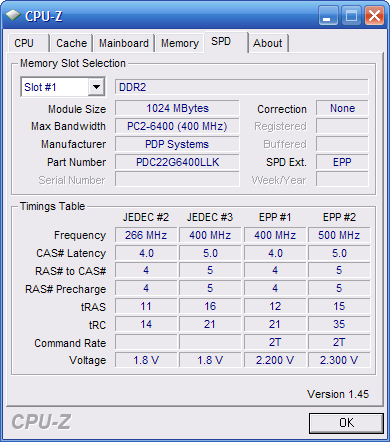The height and width of the screenshot is (442, 390).
Task: Click the 2.200 V voltage cell
Action: [x=275, y=360]
